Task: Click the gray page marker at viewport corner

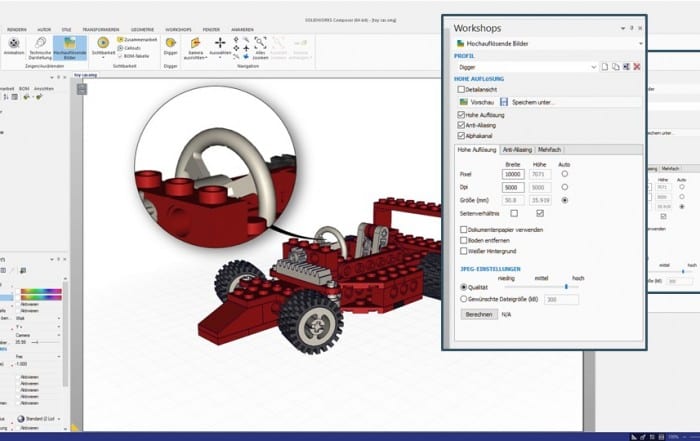Action: pyautogui.click(x=82, y=89)
